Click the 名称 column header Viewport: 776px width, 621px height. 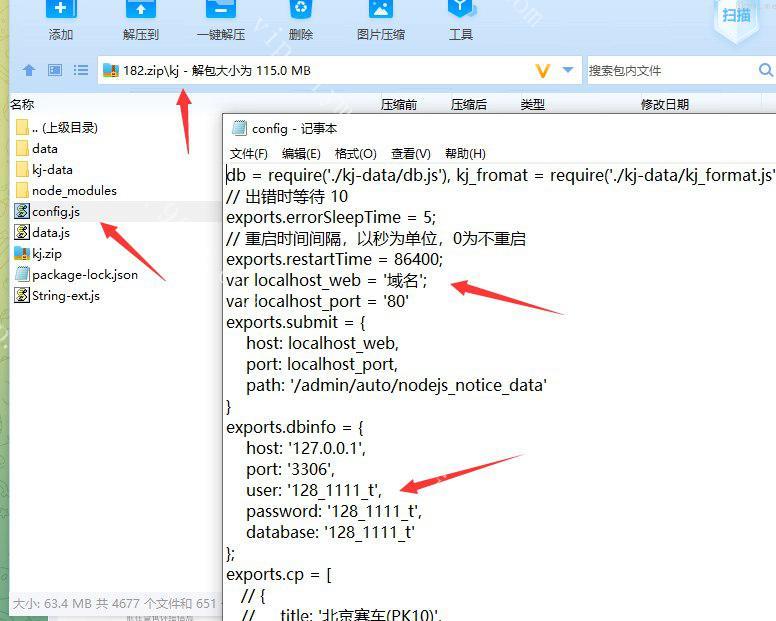[x=22, y=104]
